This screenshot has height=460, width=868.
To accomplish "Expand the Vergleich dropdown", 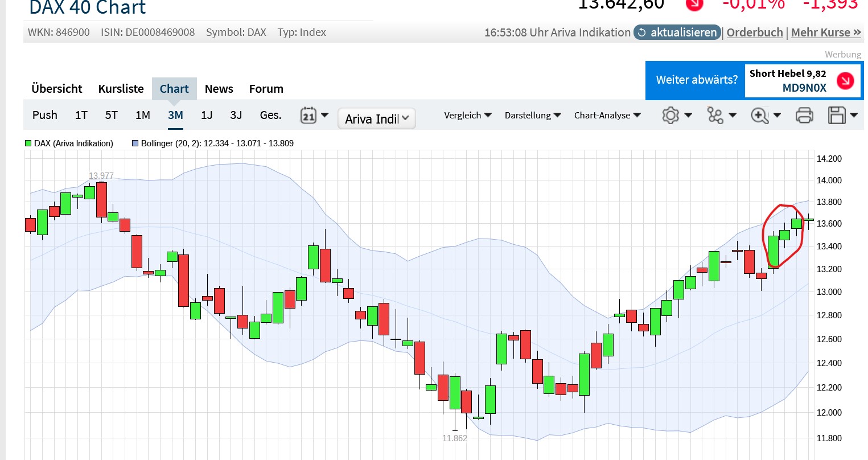I will 467,116.
